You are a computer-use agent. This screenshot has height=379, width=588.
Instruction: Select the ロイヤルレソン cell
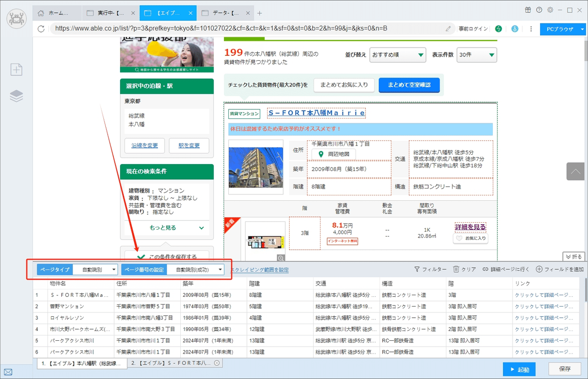tap(80, 317)
